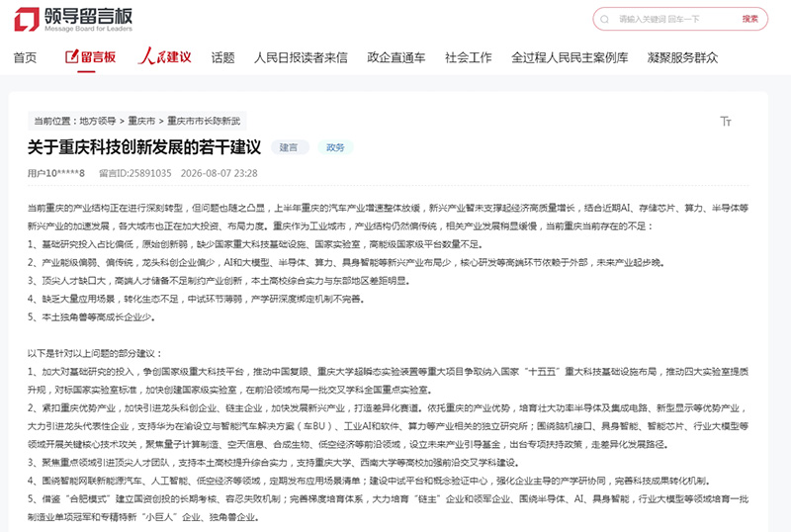Click the suggestion line starting 5、借鉴“合肥模式”

tap(388, 507)
